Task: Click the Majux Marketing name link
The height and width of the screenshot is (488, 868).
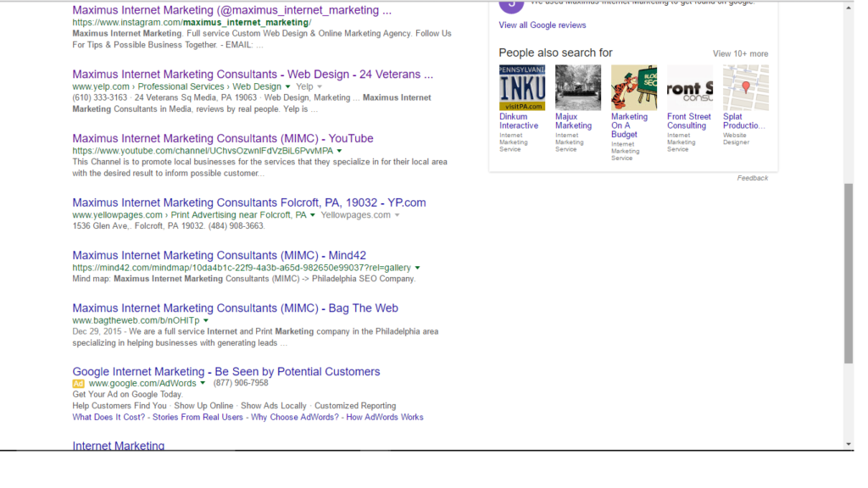Action: [574, 121]
